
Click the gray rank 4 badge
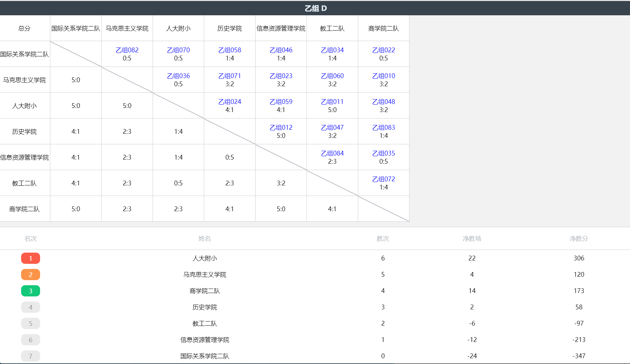[x=31, y=307]
